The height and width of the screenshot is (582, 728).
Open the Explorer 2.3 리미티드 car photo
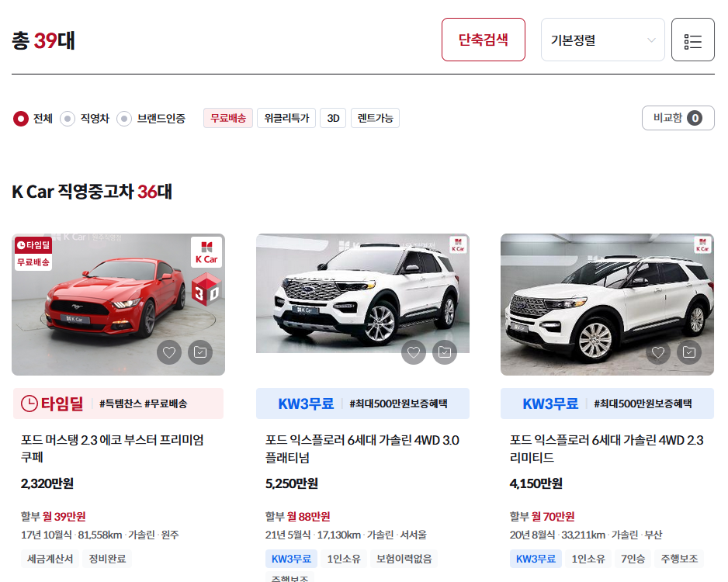coord(607,304)
